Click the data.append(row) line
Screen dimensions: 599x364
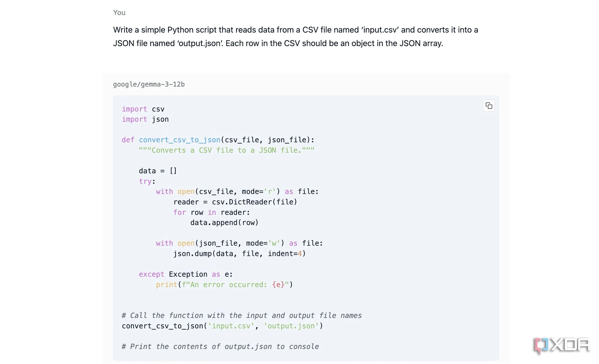coord(224,223)
